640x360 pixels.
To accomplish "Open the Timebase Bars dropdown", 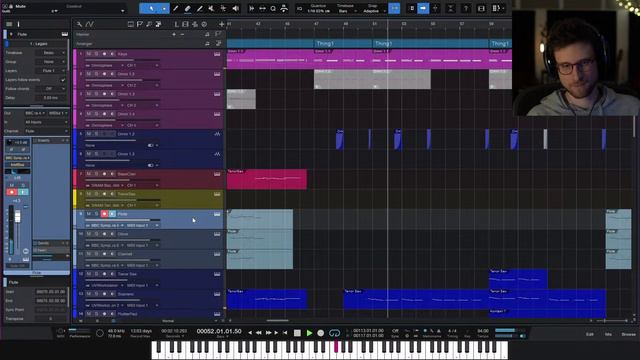I will pos(345,11).
